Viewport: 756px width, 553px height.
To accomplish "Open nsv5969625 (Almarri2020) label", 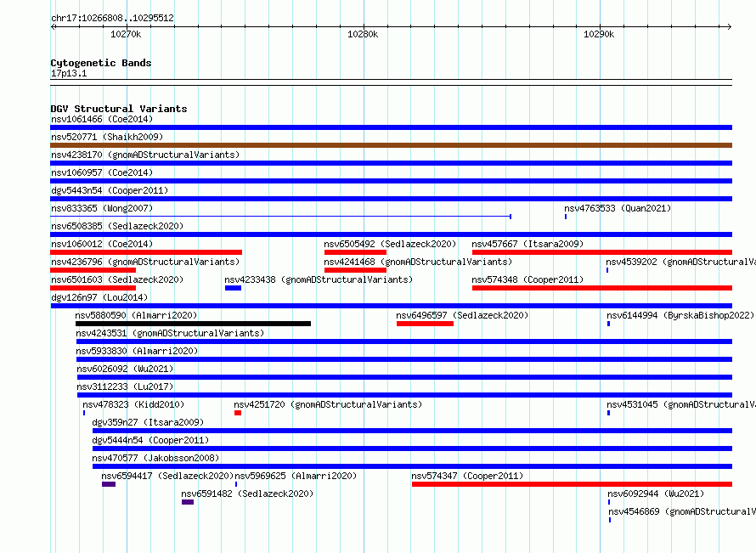I will click(x=296, y=476).
